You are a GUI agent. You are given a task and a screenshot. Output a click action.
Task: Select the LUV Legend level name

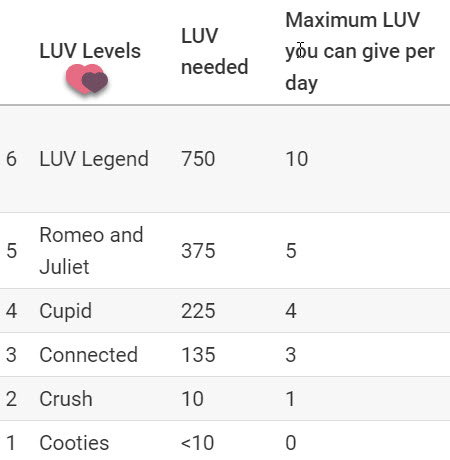pyautogui.click(x=94, y=159)
